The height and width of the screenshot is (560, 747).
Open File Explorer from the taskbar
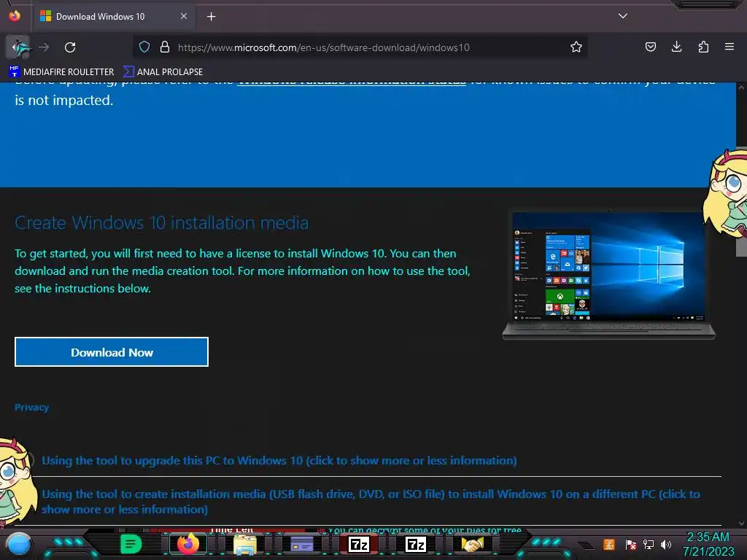coord(245,544)
